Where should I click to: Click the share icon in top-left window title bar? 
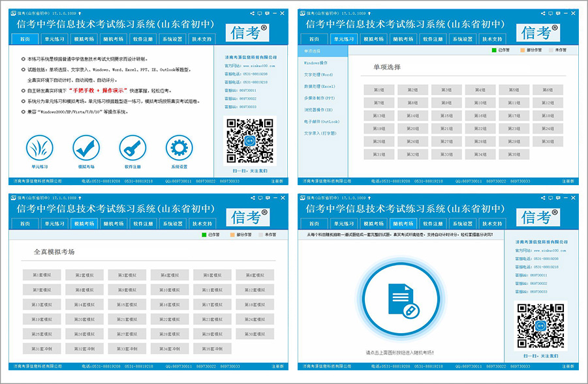252,12
